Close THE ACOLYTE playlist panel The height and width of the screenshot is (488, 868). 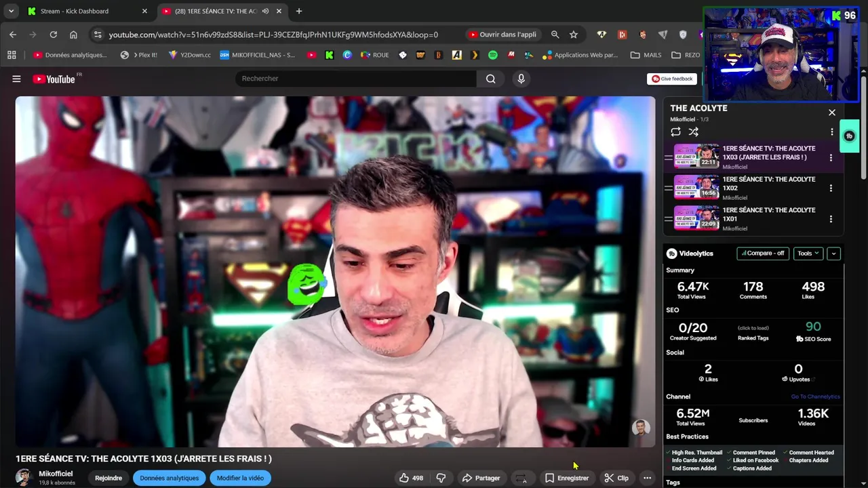click(832, 113)
